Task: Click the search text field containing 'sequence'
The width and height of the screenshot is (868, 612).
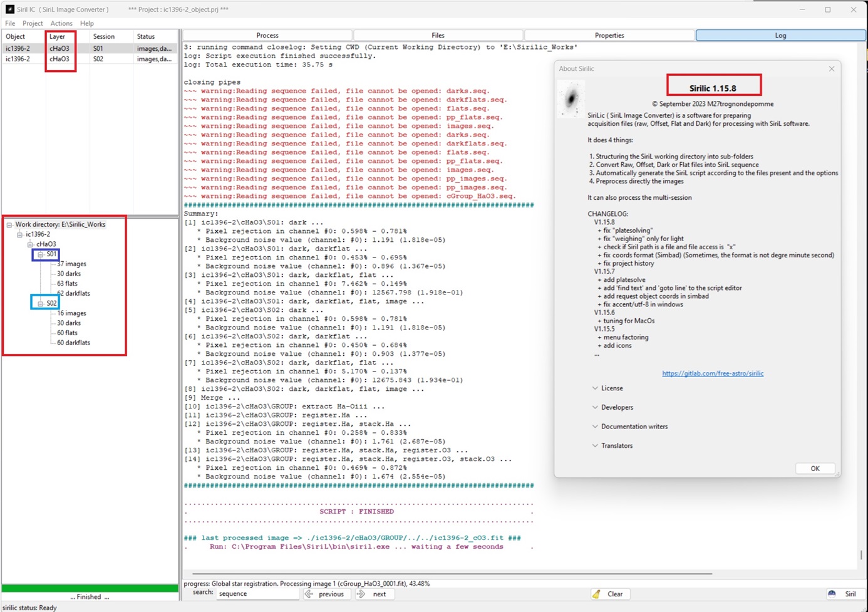Action: (x=257, y=594)
